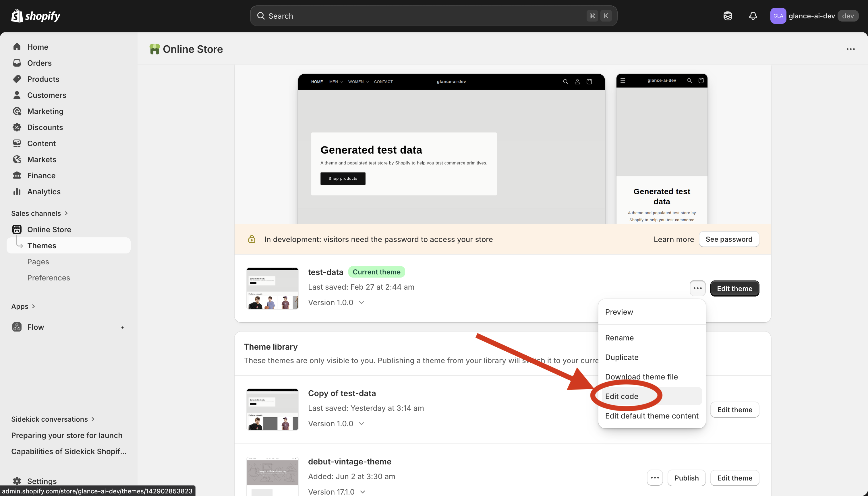The width and height of the screenshot is (868, 496).
Task: Click the green Online Store header icon
Action: pyautogui.click(x=154, y=49)
